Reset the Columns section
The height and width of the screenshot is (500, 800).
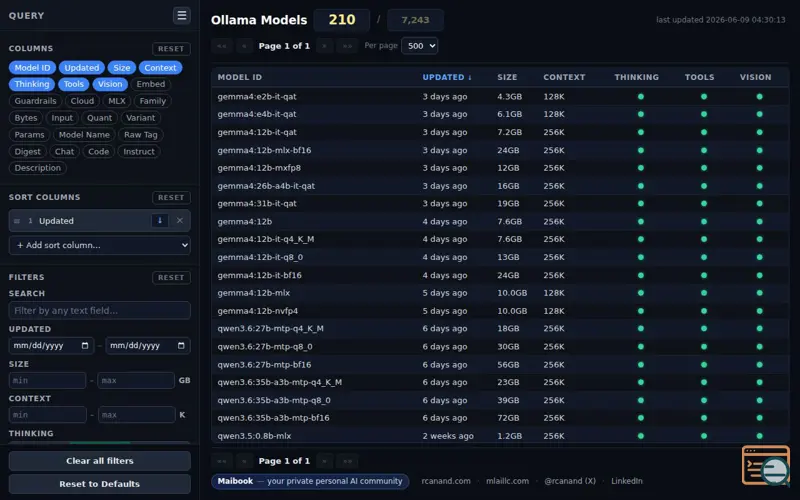[x=171, y=48]
